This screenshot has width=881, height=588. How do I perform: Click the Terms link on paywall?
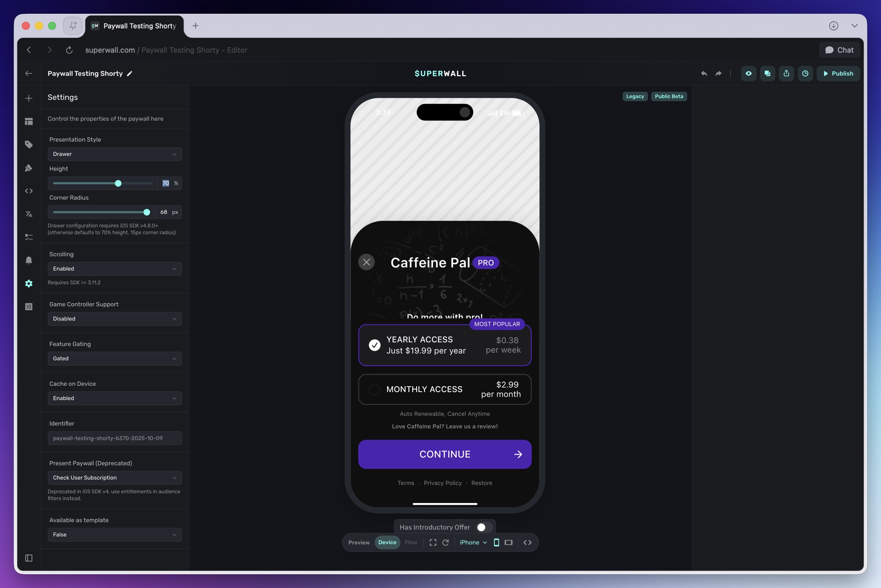[x=406, y=483]
